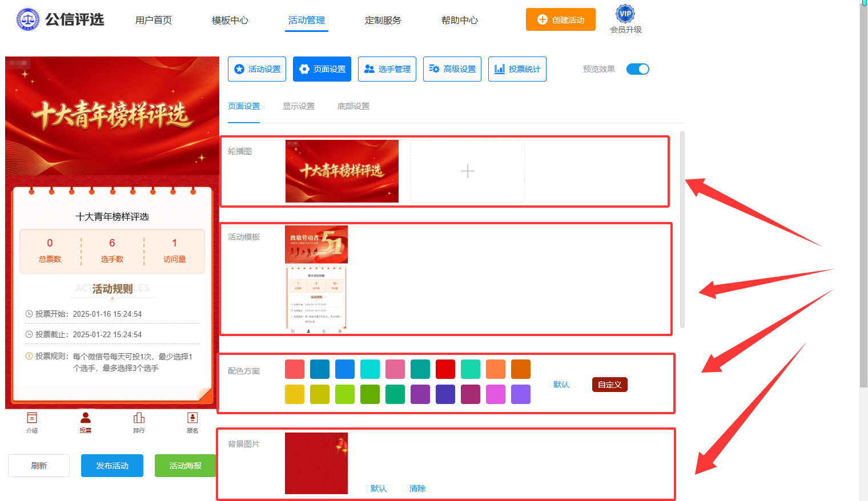Pick the cyan swatch in the top row
Viewport: 868px width, 501px height.
pyautogui.click(x=370, y=369)
